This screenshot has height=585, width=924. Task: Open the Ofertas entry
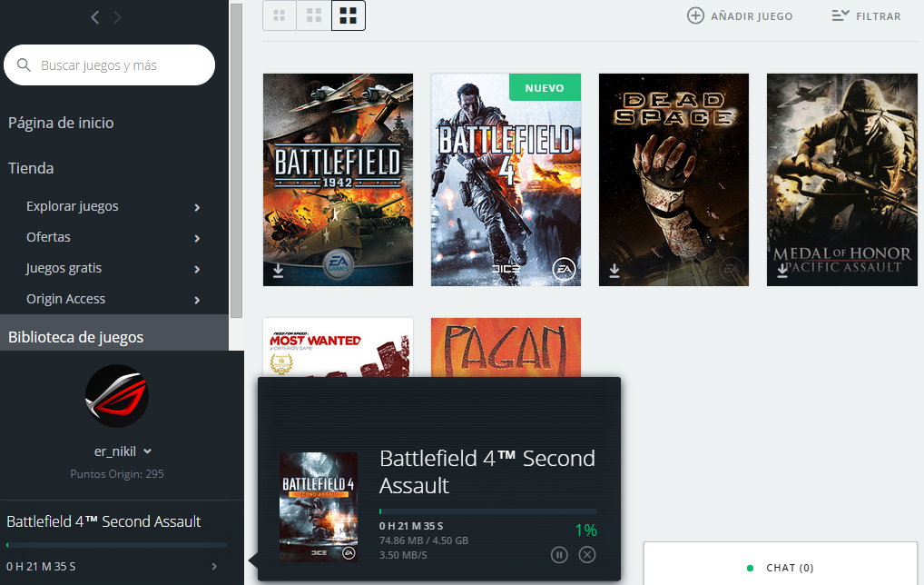(x=48, y=237)
